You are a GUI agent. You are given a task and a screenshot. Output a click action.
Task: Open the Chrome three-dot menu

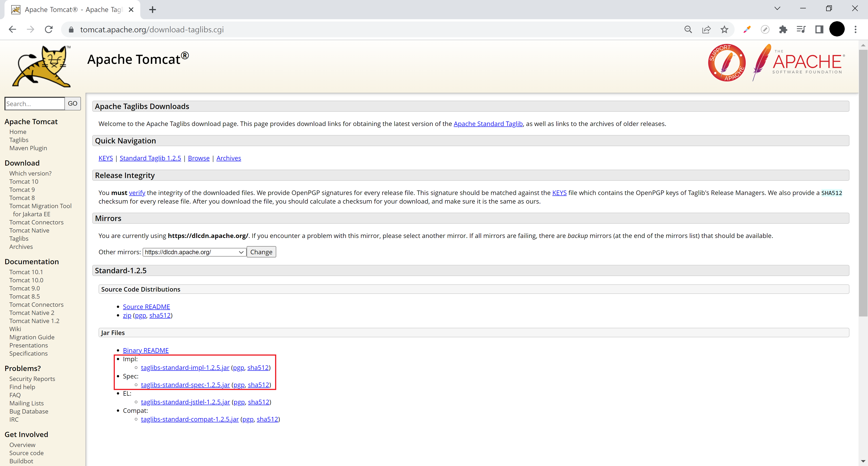click(855, 30)
